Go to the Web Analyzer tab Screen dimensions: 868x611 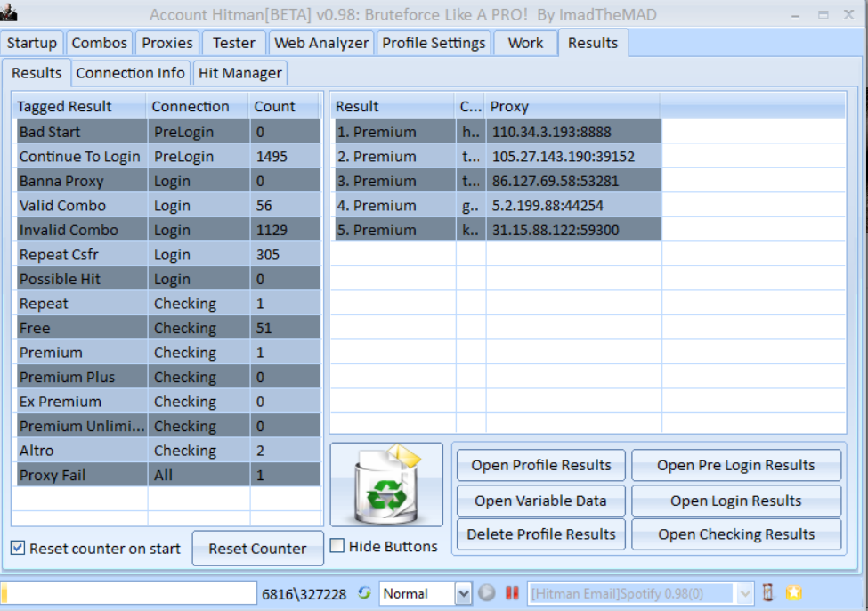pos(321,43)
